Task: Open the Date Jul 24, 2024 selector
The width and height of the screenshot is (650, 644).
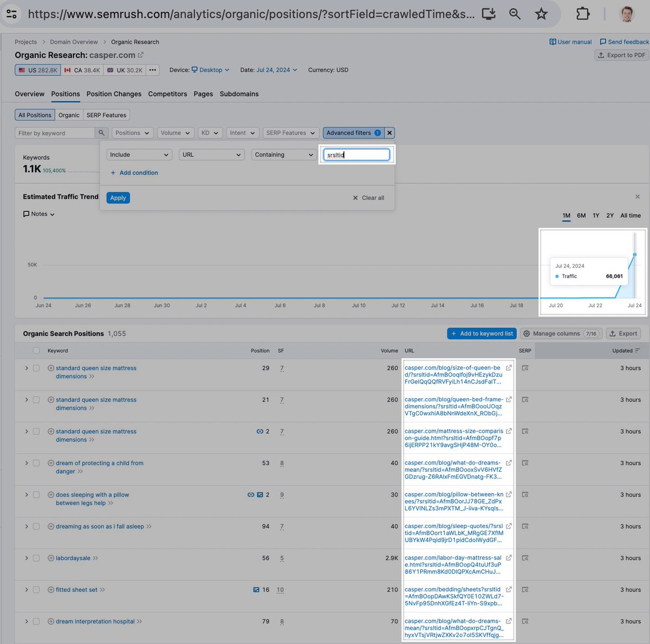Action: (x=276, y=70)
